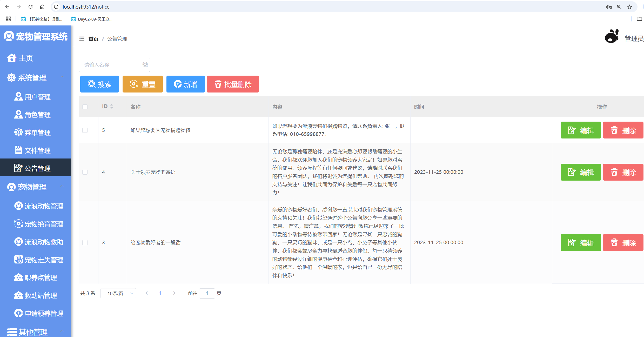The height and width of the screenshot is (337, 644).
Task: Open the Day02-09-员工分 bookmark
Action: (x=92, y=19)
